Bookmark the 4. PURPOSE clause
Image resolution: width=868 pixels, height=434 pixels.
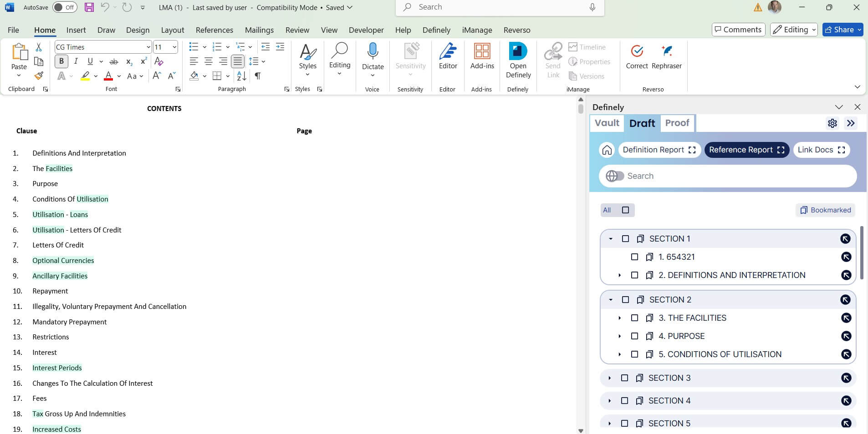(649, 336)
